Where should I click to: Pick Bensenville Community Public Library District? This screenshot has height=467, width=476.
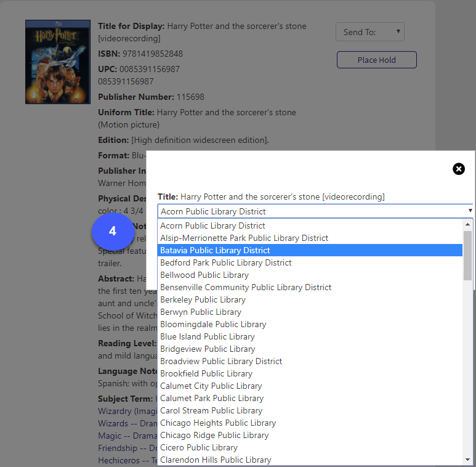(310, 287)
